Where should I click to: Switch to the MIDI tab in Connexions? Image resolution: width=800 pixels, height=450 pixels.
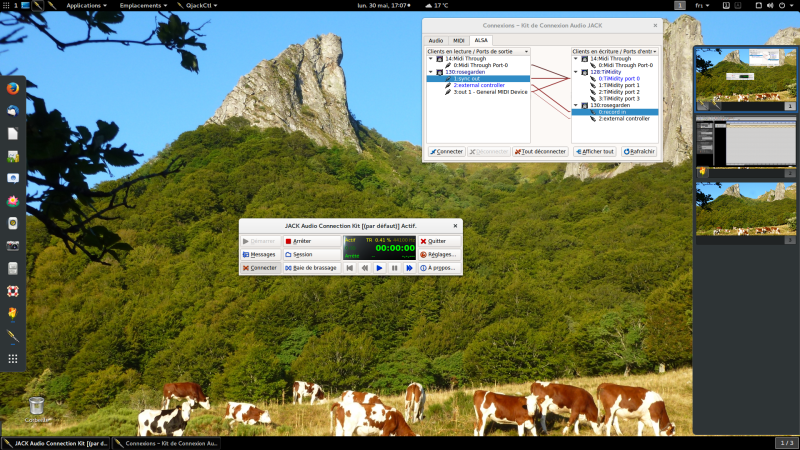coord(459,40)
